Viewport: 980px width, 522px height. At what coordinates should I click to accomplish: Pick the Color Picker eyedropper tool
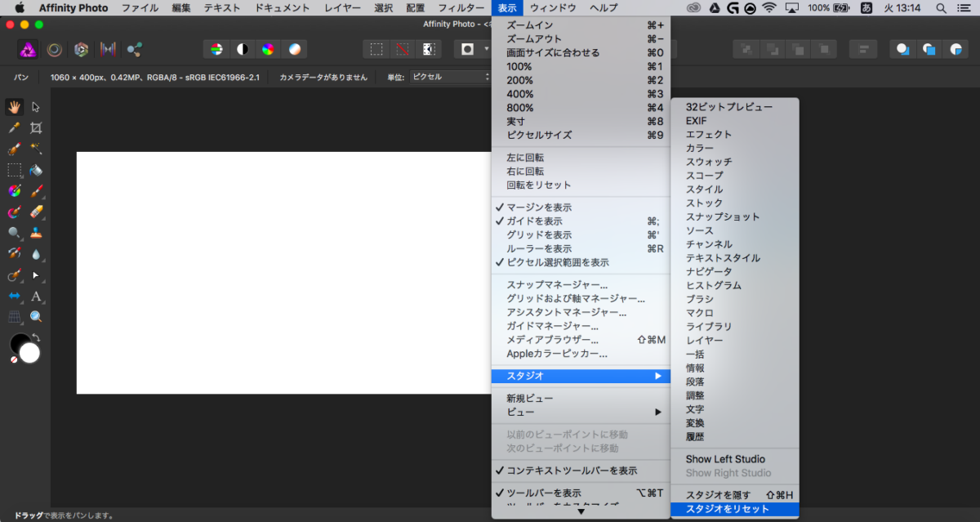[x=14, y=127]
